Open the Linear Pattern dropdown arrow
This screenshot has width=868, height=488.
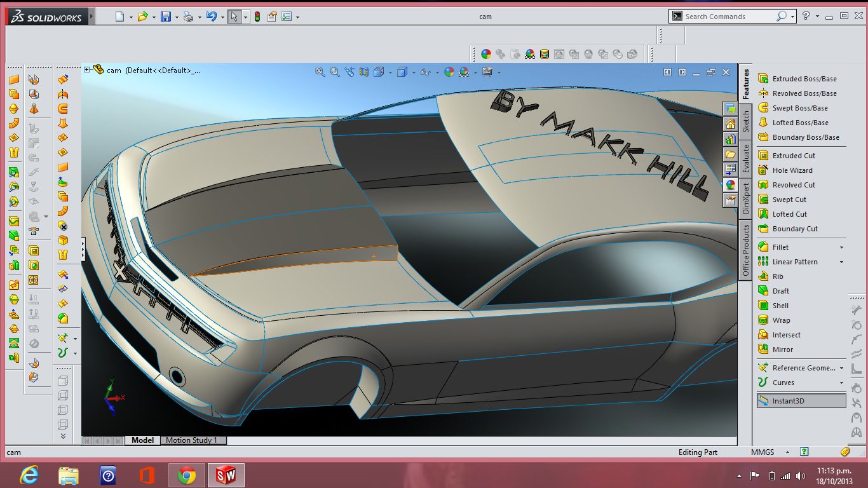coord(841,262)
